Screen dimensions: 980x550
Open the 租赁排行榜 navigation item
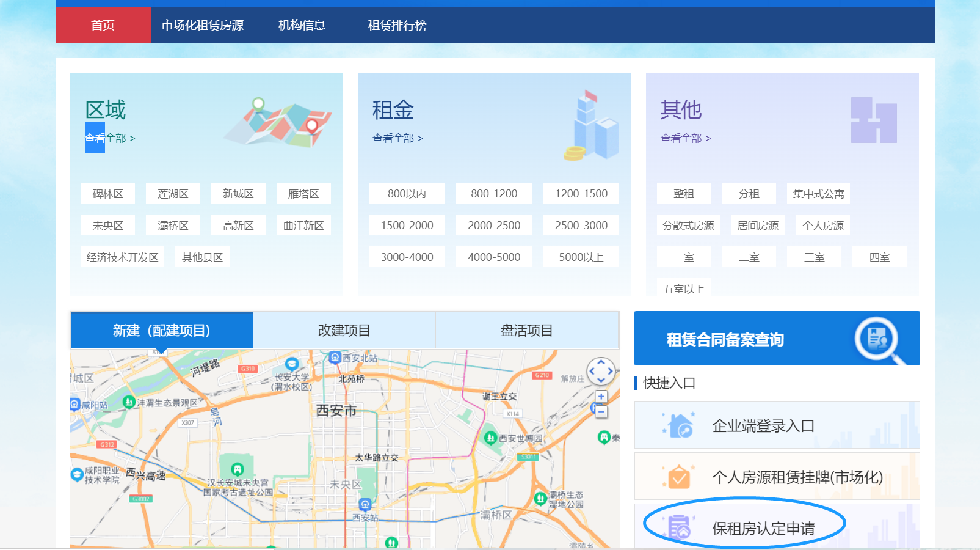coord(397,25)
